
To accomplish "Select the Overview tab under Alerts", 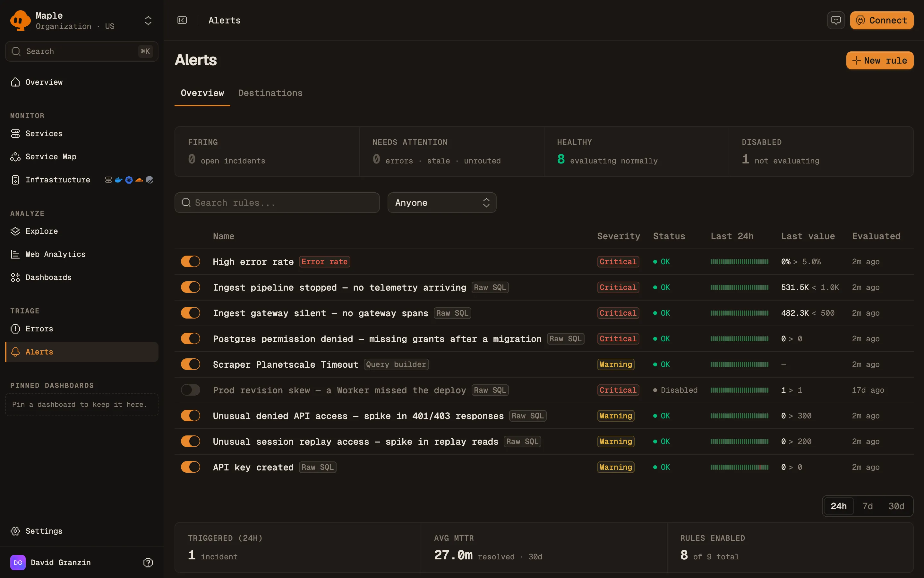I will click(x=202, y=93).
